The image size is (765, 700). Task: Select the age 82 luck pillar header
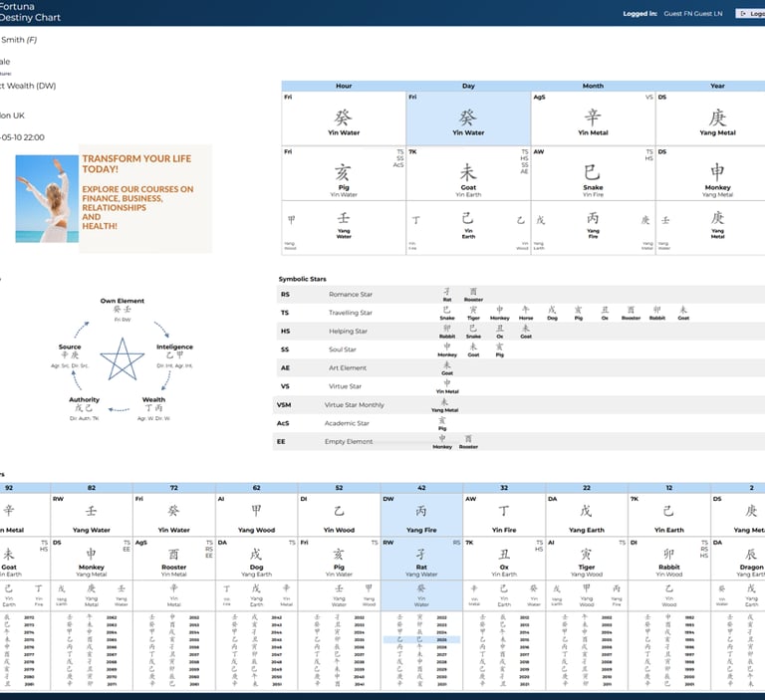[x=92, y=488]
